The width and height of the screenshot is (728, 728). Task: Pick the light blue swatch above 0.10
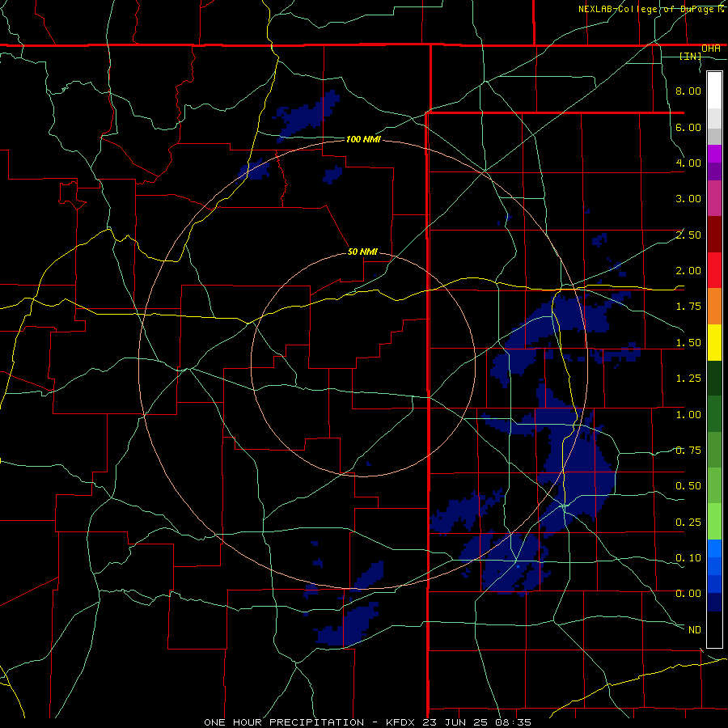point(714,548)
